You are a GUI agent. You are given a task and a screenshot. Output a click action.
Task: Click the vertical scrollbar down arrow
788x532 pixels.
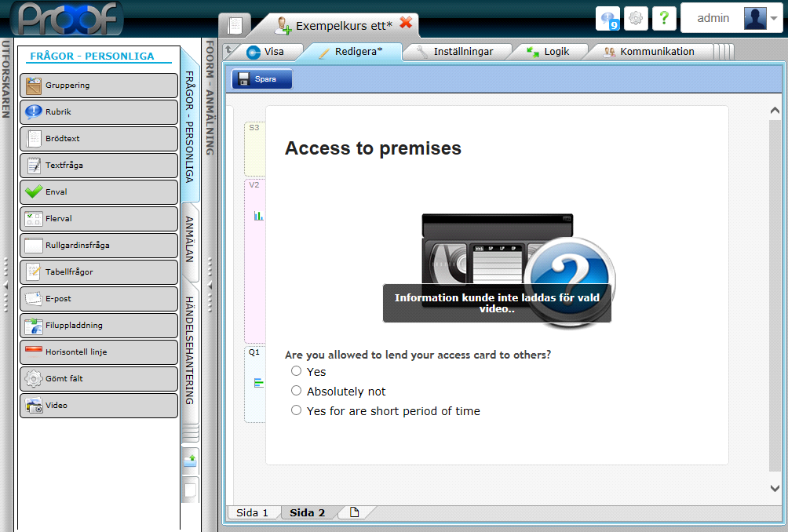(x=775, y=488)
